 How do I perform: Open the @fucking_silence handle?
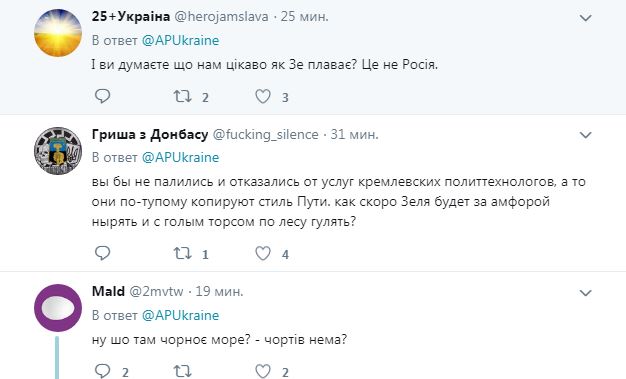(x=265, y=135)
